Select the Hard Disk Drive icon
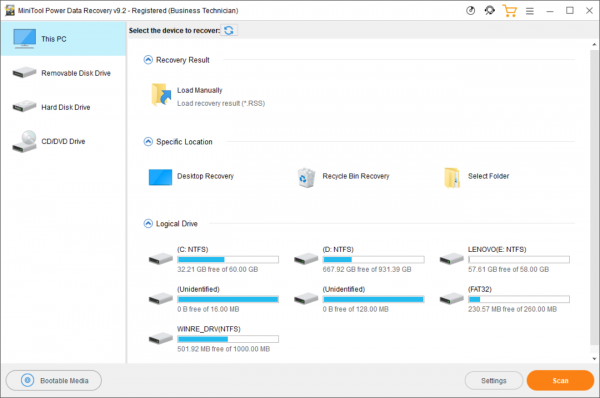Viewport: 600px width, 398px height. (24, 106)
